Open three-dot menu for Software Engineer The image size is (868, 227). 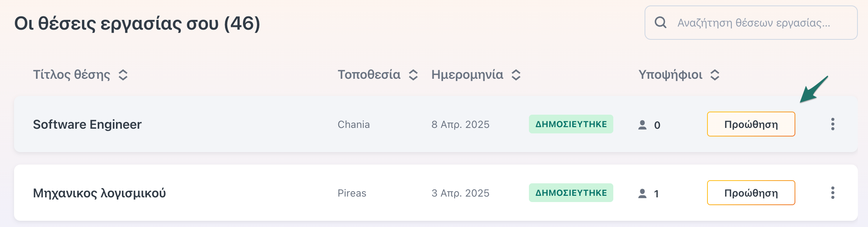click(x=832, y=124)
